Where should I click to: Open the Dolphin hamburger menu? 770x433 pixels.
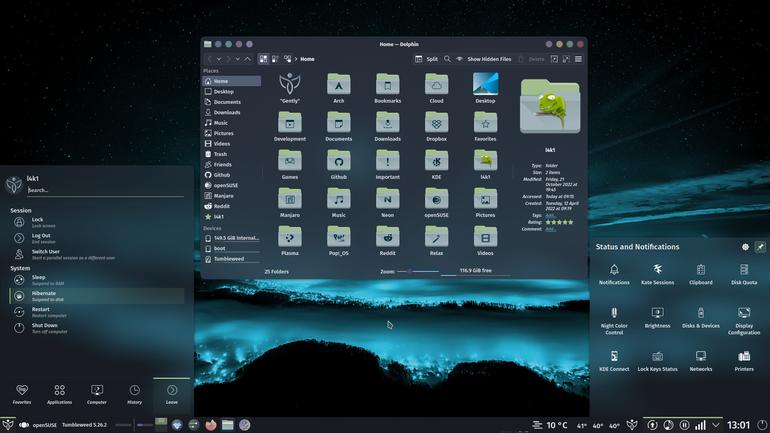pyautogui.click(x=578, y=59)
